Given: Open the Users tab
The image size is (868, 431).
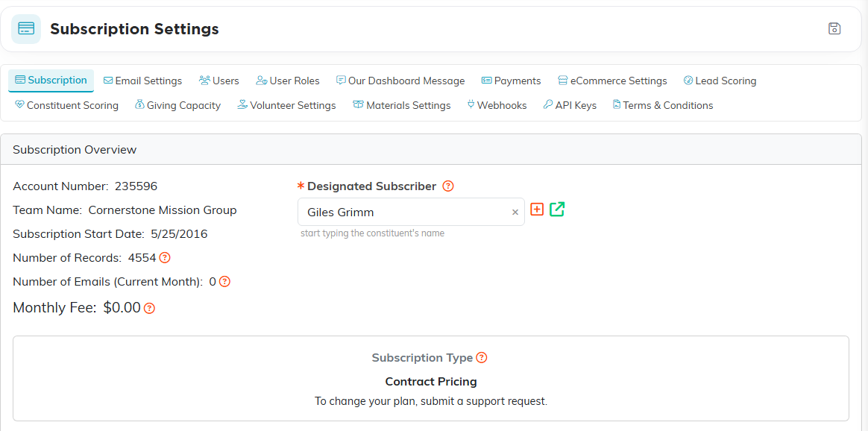Looking at the screenshot, I should coord(218,81).
